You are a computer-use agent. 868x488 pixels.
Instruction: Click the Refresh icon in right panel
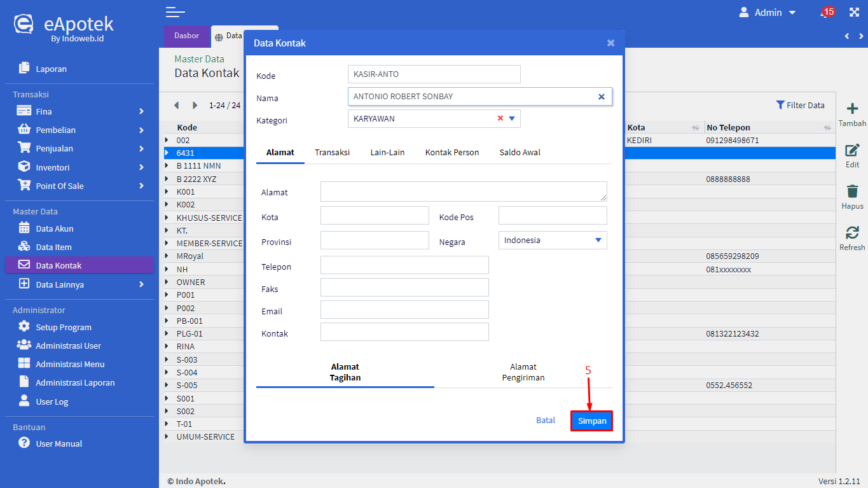tap(852, 233)
